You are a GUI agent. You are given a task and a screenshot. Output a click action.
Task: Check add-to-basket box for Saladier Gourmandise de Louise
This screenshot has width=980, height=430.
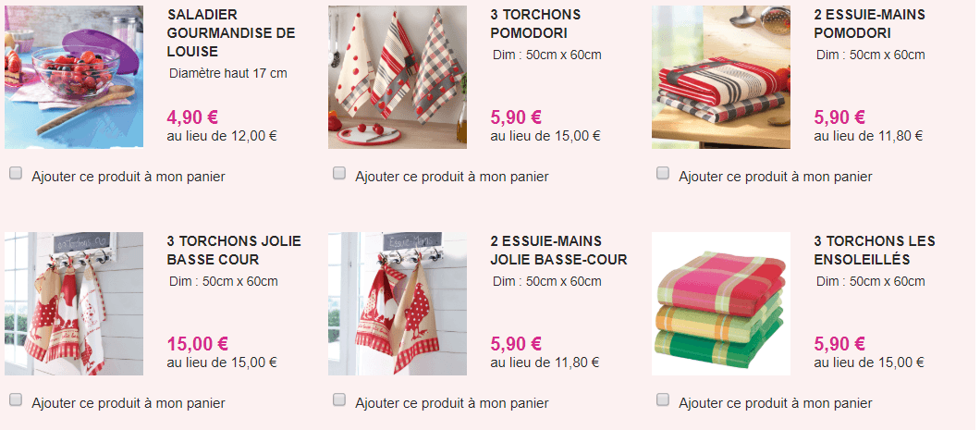tap(16, 174)
